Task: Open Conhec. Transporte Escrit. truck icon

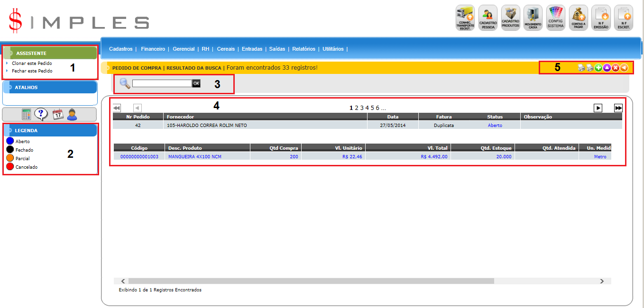Action: tap(465, 18)
